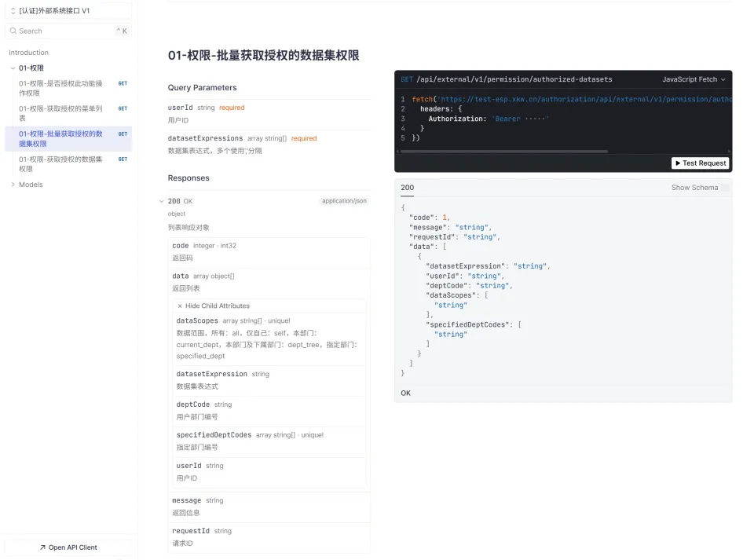Click the copy icon next to Show Schema

pyautogui.click(x=724, y=188)
